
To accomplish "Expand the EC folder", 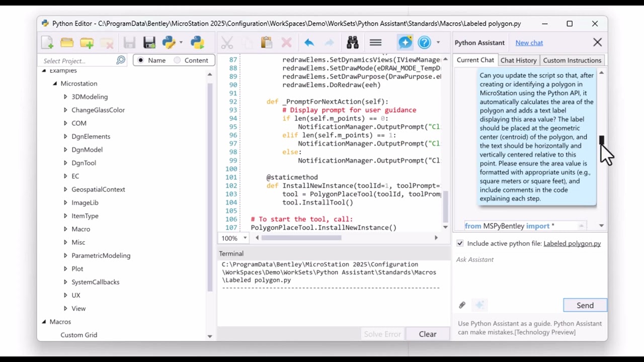I will [65, 176].
